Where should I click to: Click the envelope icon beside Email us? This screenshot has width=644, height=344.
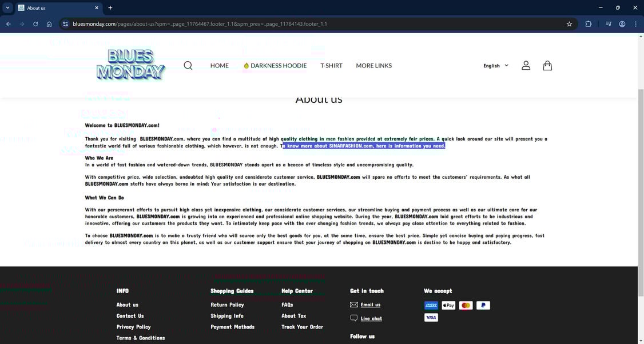[353, 305]
